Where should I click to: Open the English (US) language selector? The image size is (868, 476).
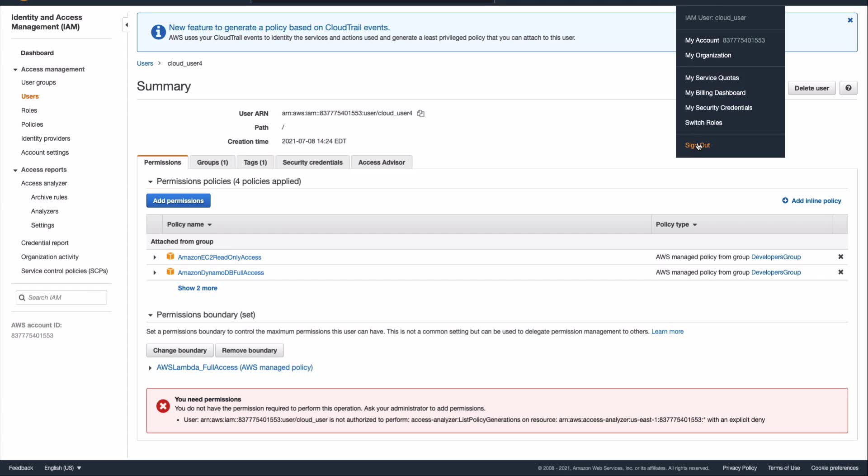click(x=63, y=468)
